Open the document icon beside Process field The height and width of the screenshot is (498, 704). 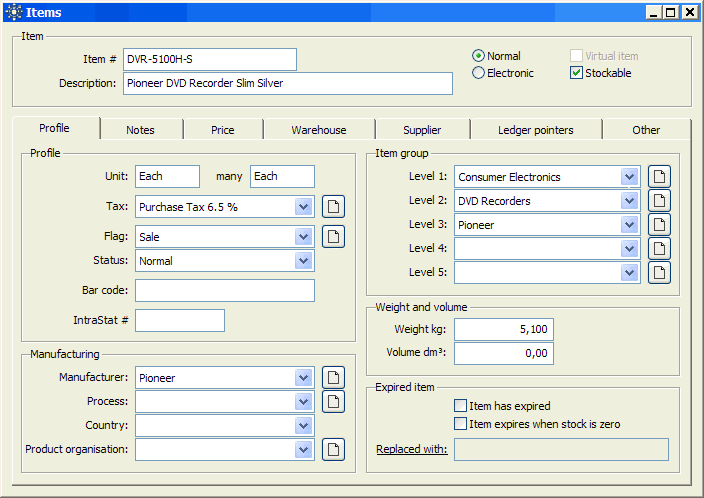(x=333, y=401)
